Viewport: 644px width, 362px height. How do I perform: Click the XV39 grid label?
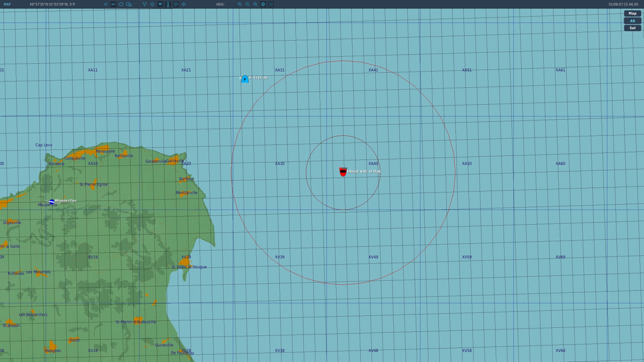(x=280, y=257)
